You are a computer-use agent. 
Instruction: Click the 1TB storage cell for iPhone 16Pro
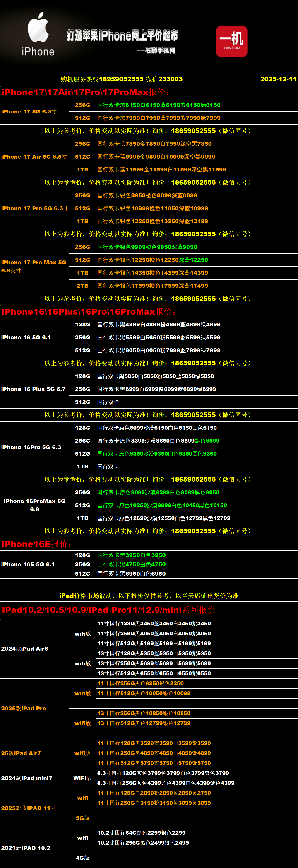[82, 467]
